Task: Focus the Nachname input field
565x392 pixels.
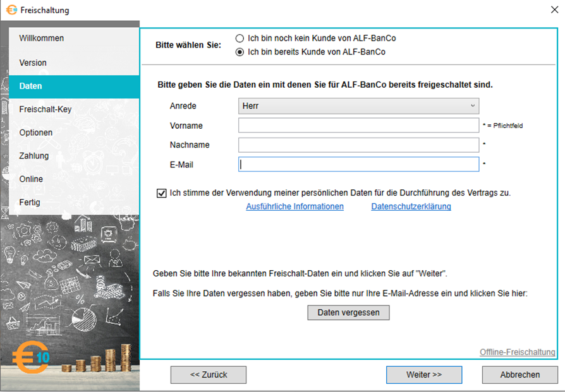Action: click(358, 145)
